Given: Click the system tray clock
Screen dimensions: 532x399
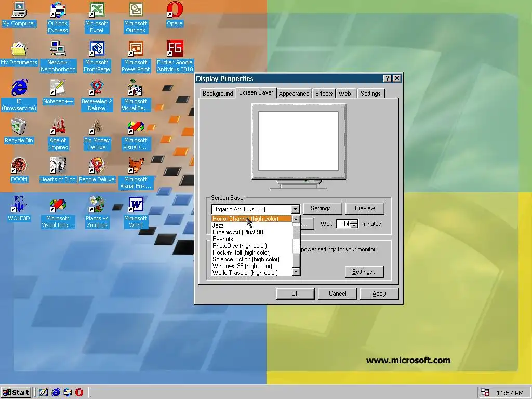Looking at the screenshot, I should pyautogui.click(x=510, y=393).
